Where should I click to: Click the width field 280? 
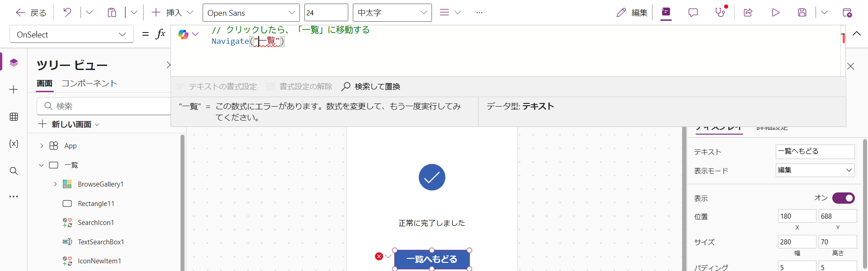[x=797, y=242]
